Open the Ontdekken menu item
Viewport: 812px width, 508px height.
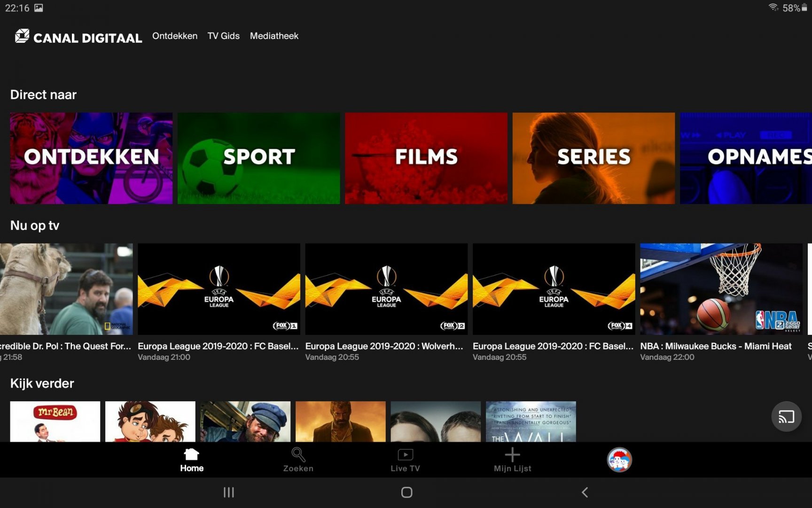click(175, 36)
